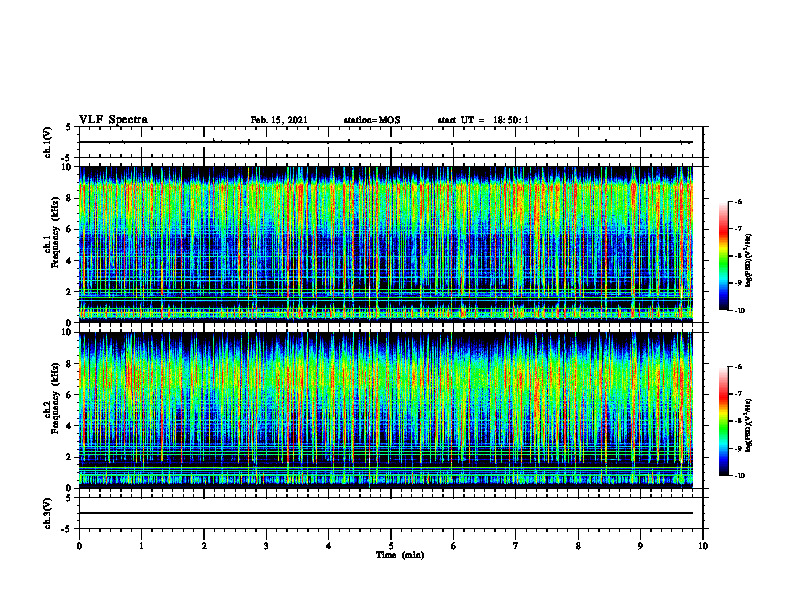Viewport: 792px width, 612px height.
Task: Click the "1" tick on the time axis
Action: [x=141, y=546]
